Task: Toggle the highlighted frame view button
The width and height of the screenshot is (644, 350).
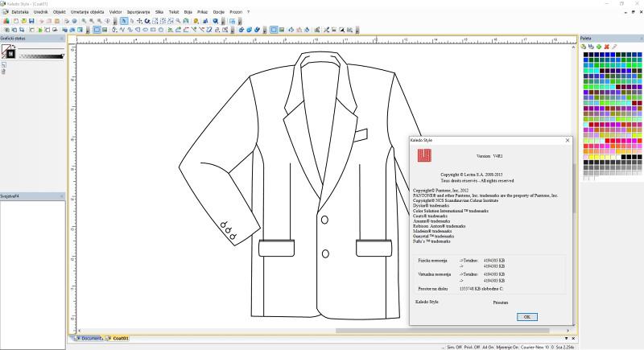Action: tap(97, 30)
